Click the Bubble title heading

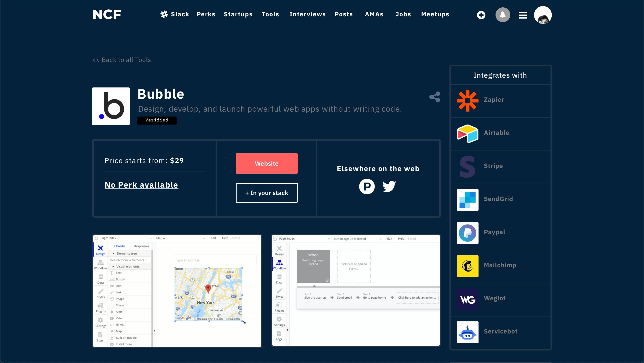pyautogui.click(x=161, y=94)
